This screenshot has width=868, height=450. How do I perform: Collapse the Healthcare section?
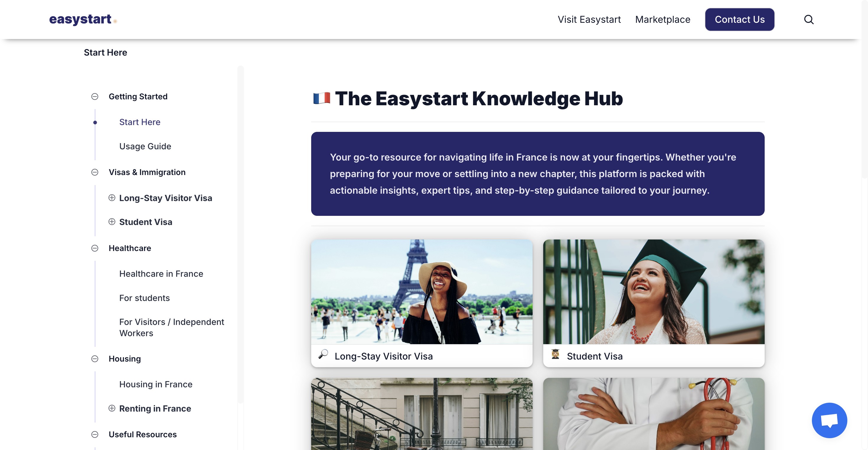[95, 248]
